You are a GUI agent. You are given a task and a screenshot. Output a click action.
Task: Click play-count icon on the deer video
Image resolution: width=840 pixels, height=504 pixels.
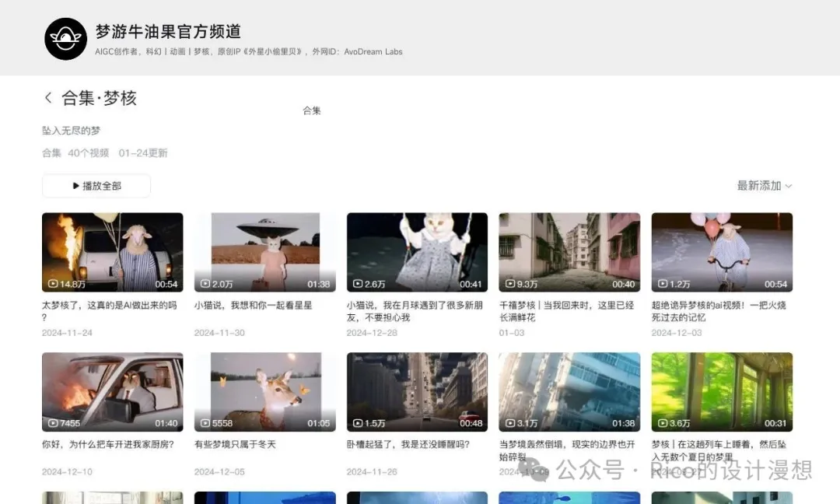(205, 424)
